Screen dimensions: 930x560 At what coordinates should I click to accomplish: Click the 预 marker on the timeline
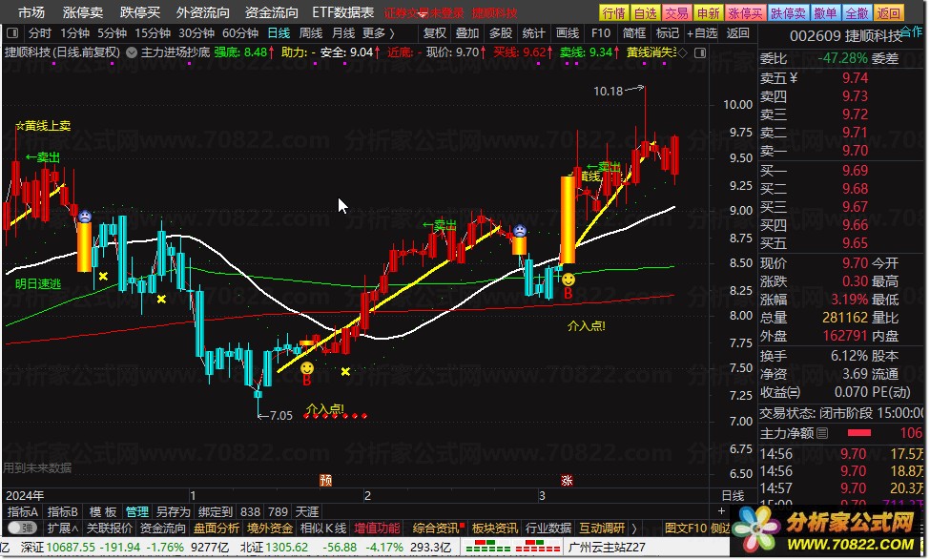(325, 480)
